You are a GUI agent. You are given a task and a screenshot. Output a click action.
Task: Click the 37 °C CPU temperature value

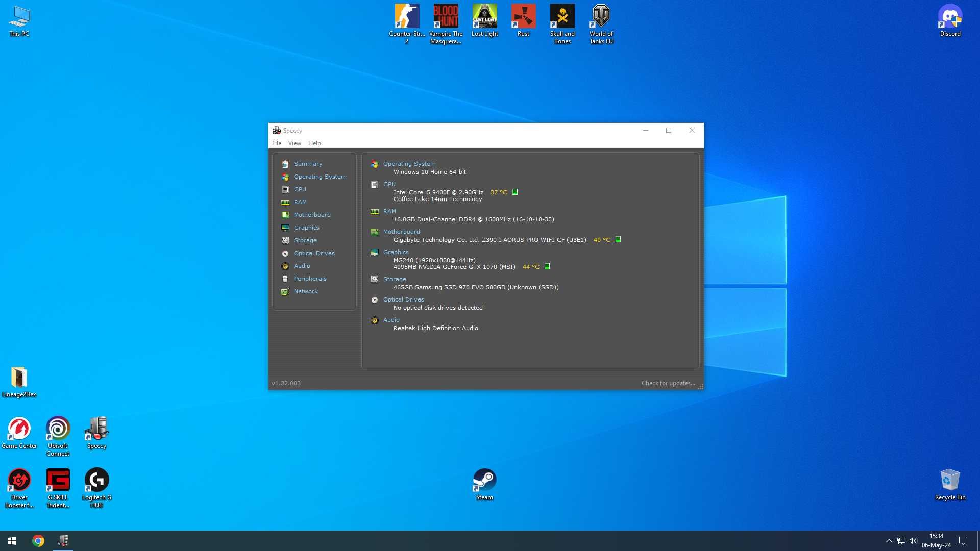point(499,192)
